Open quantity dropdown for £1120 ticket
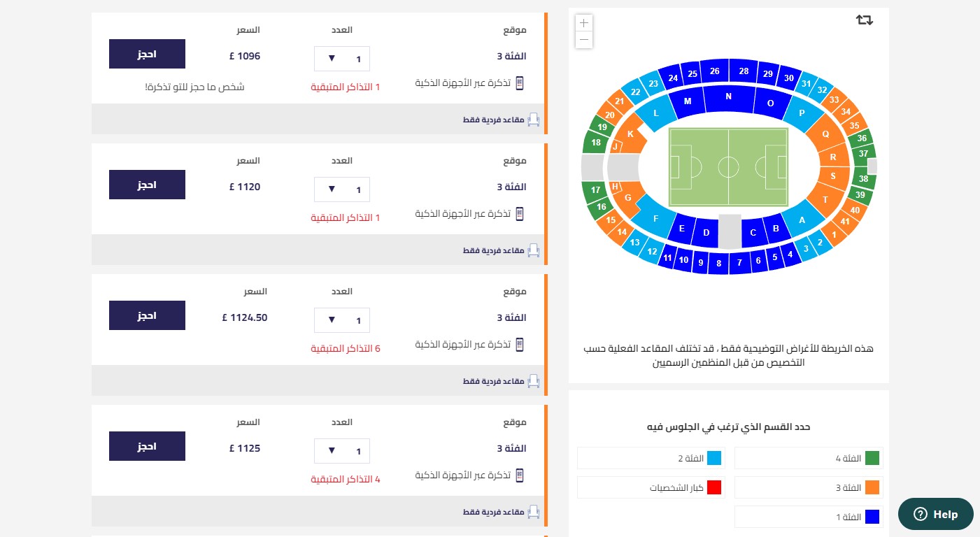 point(342,189)
